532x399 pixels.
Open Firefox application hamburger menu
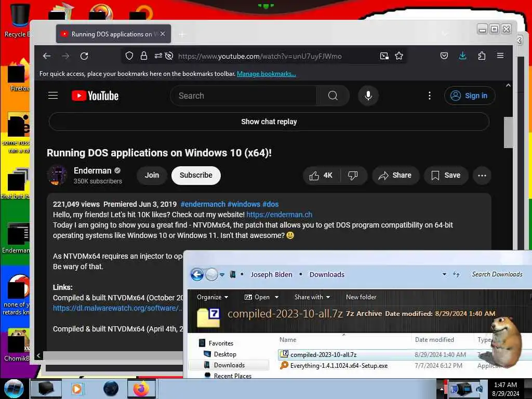pyautogui.click(x=500, y=55)
